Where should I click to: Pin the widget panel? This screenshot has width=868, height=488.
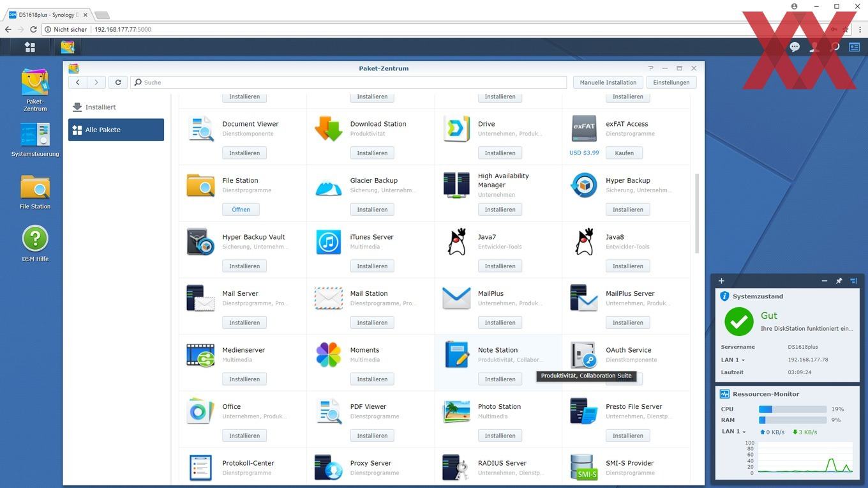(839, 280)
